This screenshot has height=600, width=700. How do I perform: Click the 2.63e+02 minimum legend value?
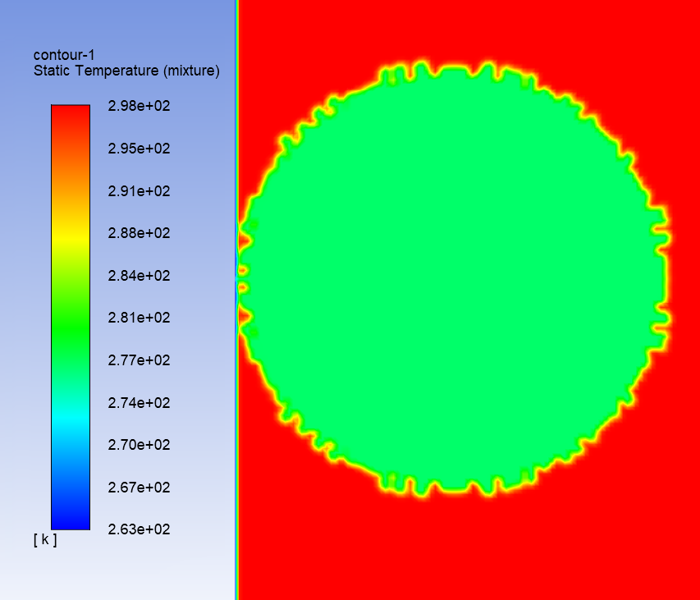pyautogui.click(x=139, y=529)
